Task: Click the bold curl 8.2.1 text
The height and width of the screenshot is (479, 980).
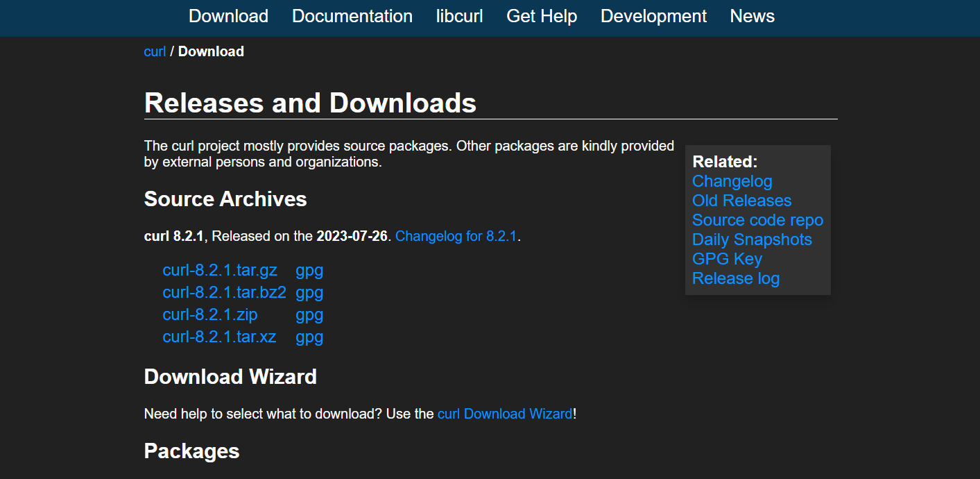Action: (174, 236)
